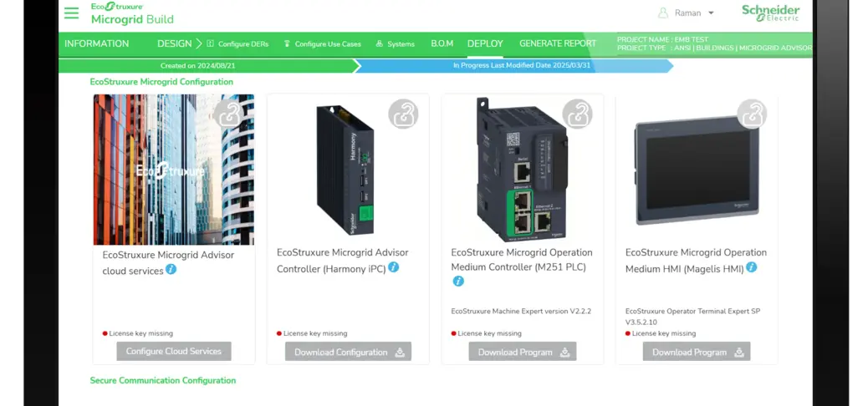Image resolution: width=868 pixels, height=406 pixels.
Task: Click the lock icon on cloud services card
Action: pyautogui.click(x=228, y=114)
